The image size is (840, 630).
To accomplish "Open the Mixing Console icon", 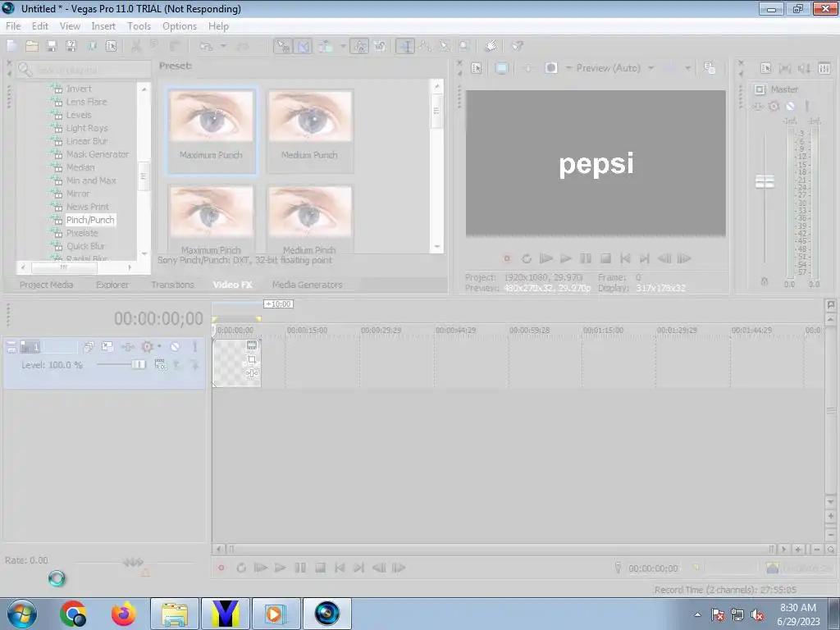I will point(824,68).
